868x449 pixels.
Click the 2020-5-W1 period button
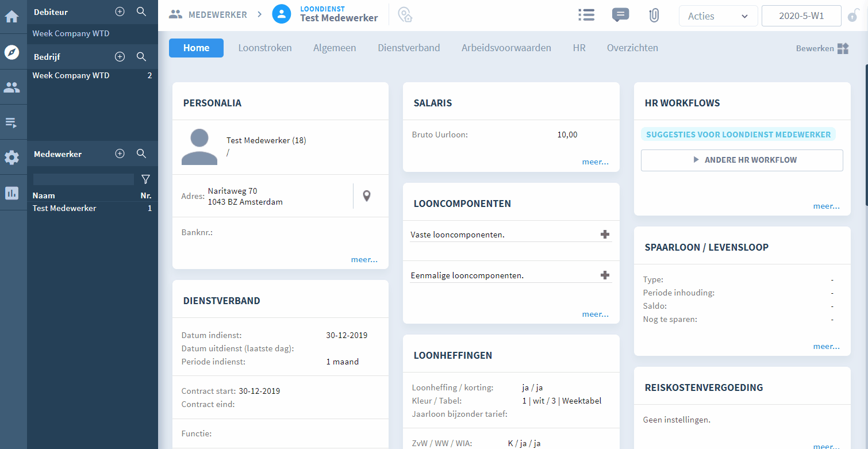coord(801,16)
